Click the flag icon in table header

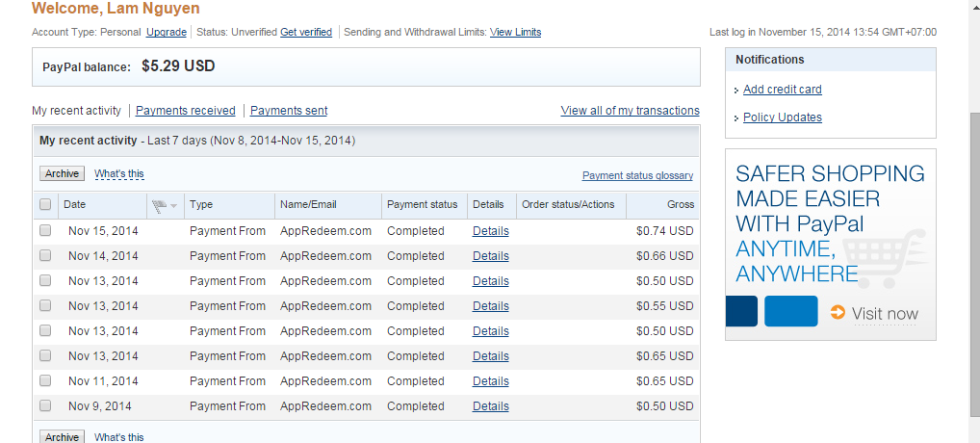(x=160, y=205)
